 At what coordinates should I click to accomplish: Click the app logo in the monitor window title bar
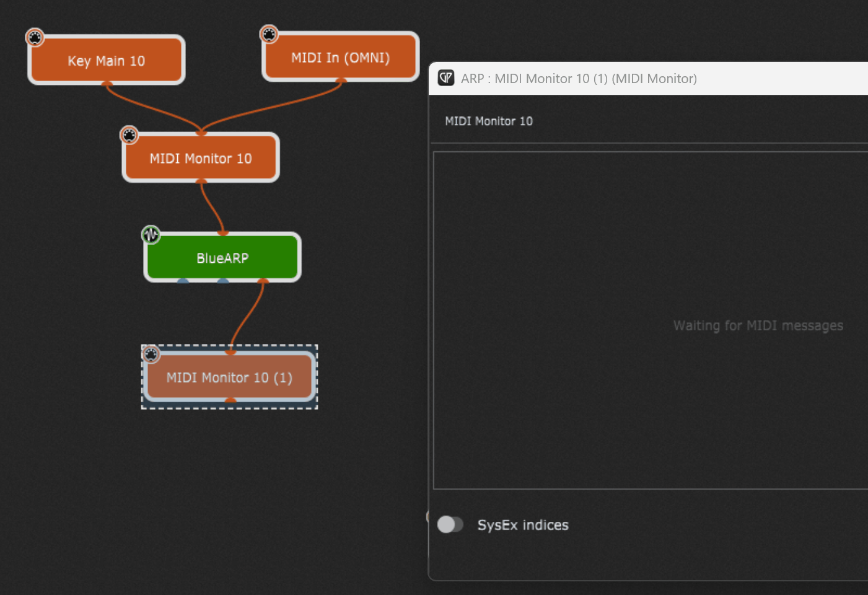click(446, 78)
